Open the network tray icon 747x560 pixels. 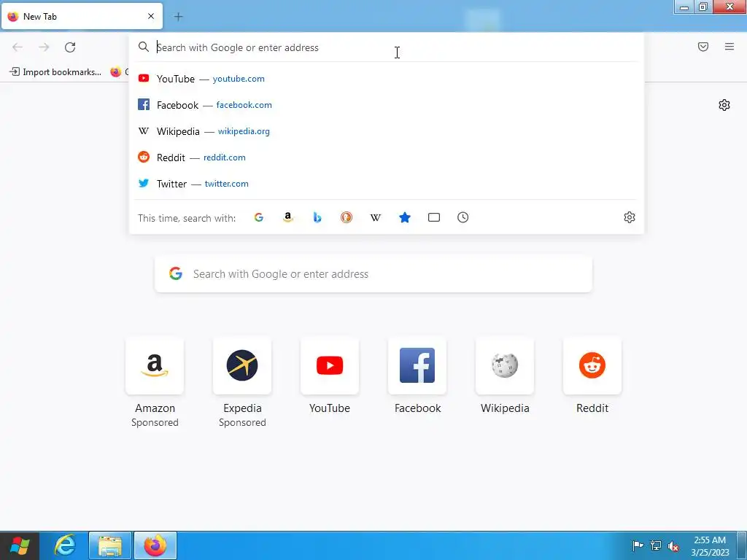tap(656, 545)
